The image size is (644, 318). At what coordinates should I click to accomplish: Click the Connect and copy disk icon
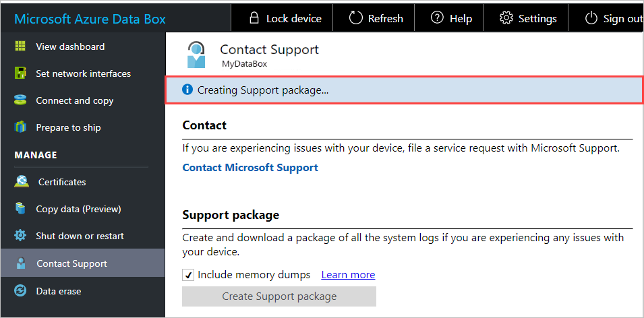point(21,100)
